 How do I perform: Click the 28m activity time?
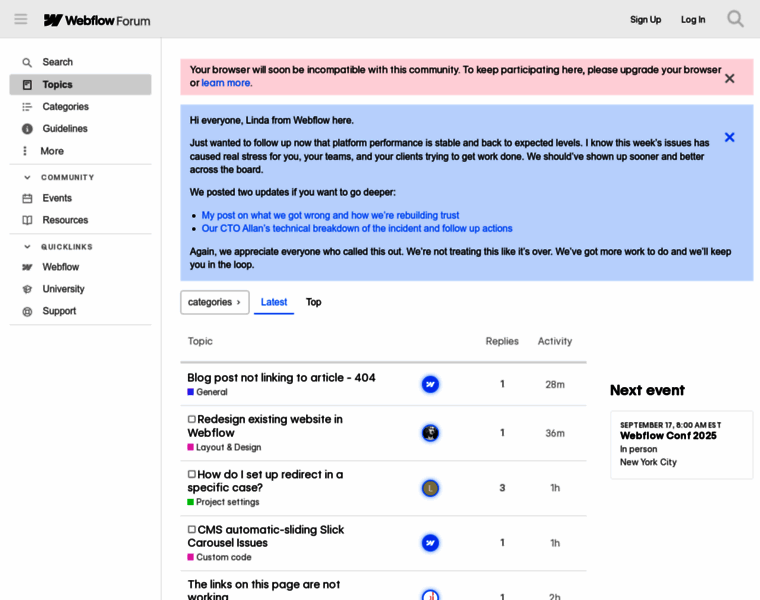(555, 385)
